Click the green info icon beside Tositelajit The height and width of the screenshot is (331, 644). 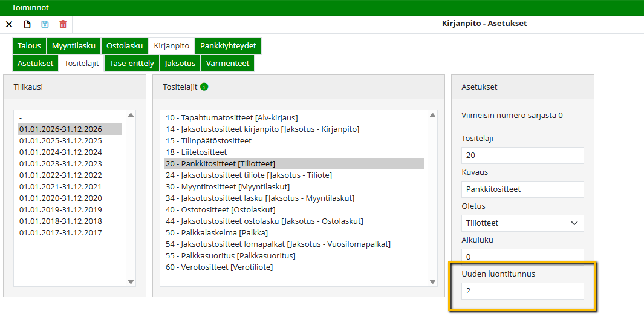204,87
